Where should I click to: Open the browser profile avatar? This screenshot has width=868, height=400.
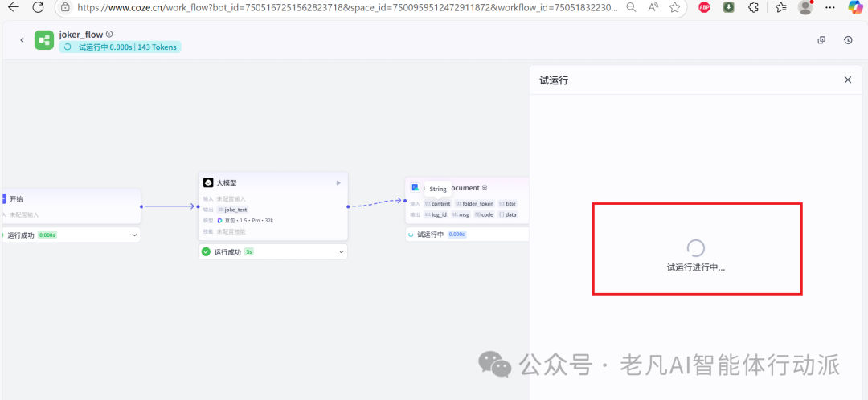(805, 7)
